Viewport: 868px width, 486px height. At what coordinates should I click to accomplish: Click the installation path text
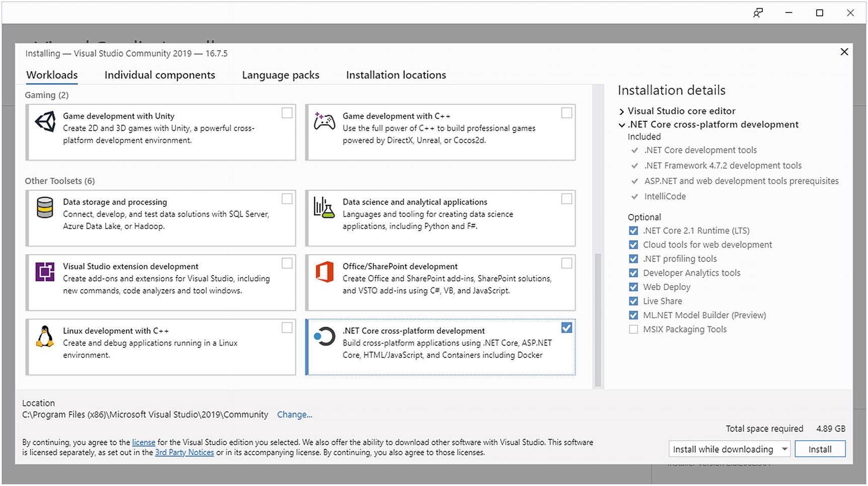[145, 414]
